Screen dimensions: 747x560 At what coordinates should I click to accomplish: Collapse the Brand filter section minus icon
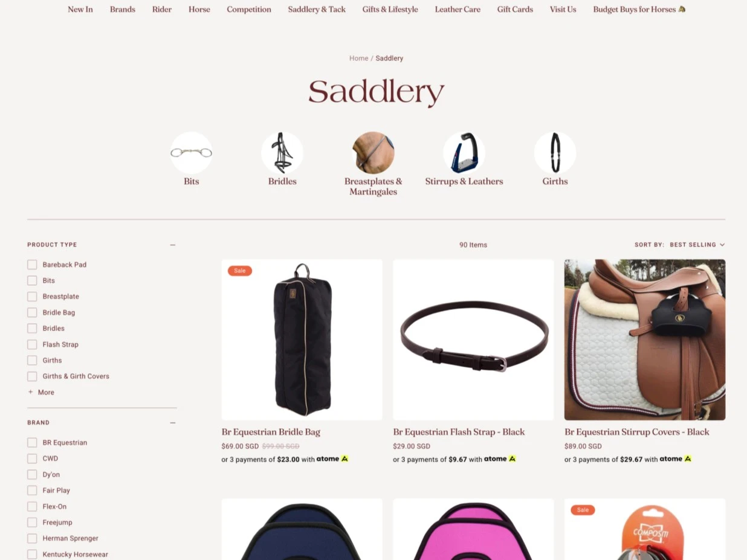click(x=173, y=423)
